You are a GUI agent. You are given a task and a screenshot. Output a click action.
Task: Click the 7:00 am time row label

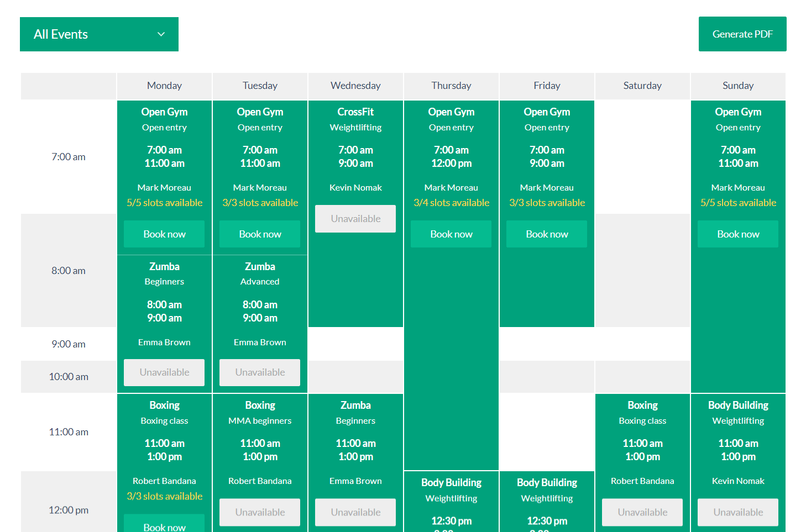click(x=68, y=156)
